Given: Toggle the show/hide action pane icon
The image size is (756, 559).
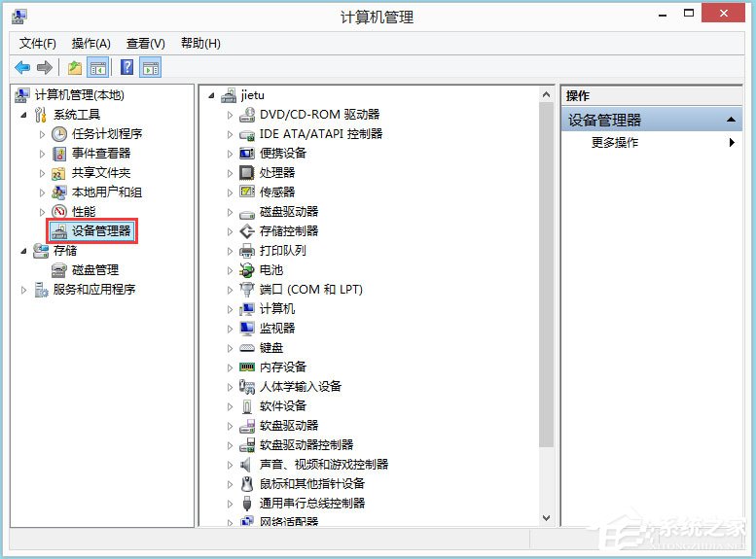Looking at the screenshot, I should [x=151, y=67].
